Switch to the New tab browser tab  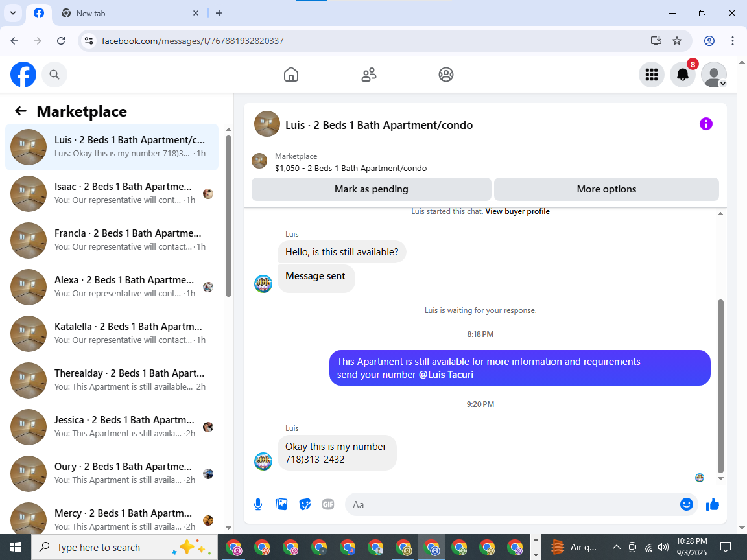coord(128,14)
